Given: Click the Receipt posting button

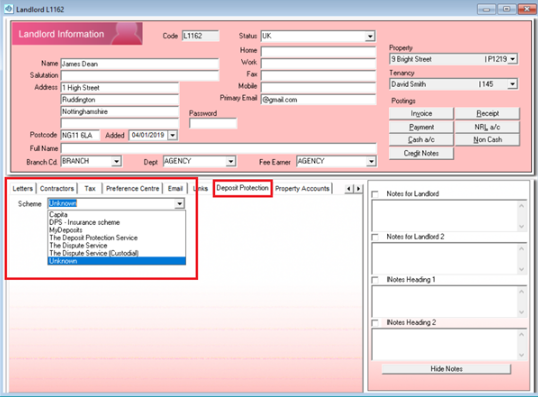Looking at the screenshot, I should (488, 114).
